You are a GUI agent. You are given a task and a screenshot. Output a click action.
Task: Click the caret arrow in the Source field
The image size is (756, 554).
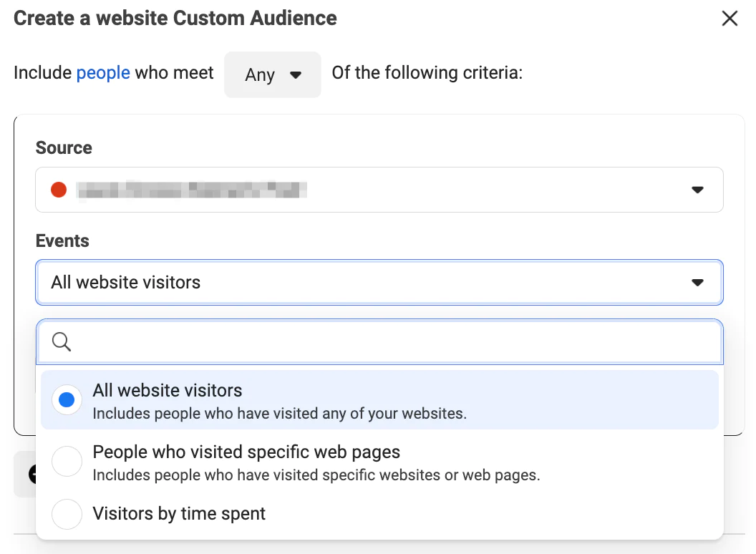click(697, 190)
